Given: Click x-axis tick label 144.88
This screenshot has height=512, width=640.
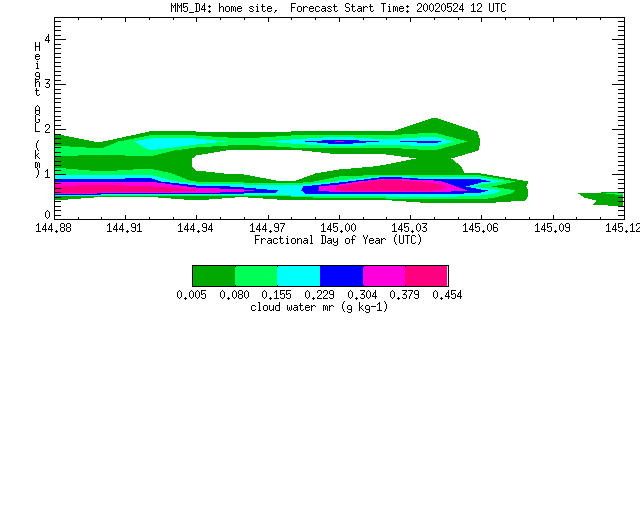Looking at the screenshot, I should (53, 228).
